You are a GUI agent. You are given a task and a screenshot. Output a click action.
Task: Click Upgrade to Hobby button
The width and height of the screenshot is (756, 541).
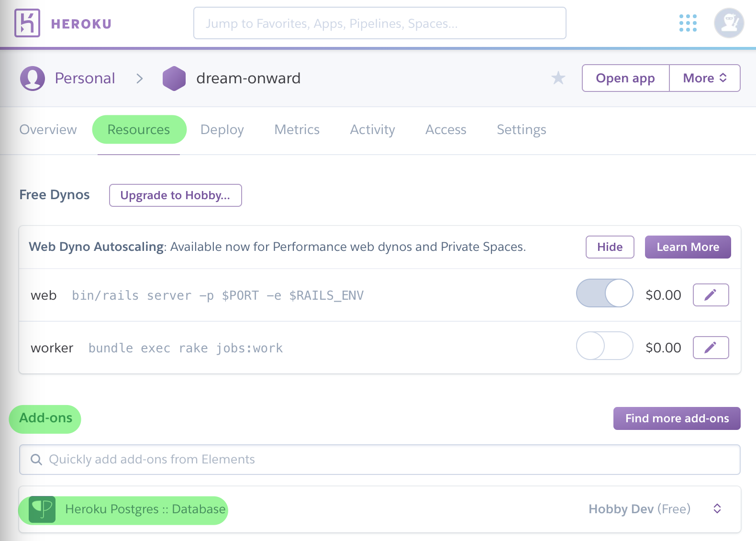pos(176,195)
